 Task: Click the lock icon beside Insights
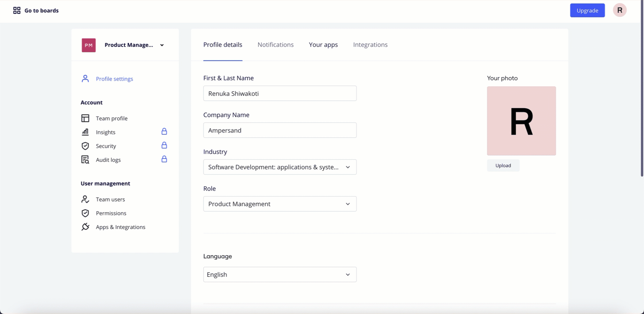tap(164, 132)
